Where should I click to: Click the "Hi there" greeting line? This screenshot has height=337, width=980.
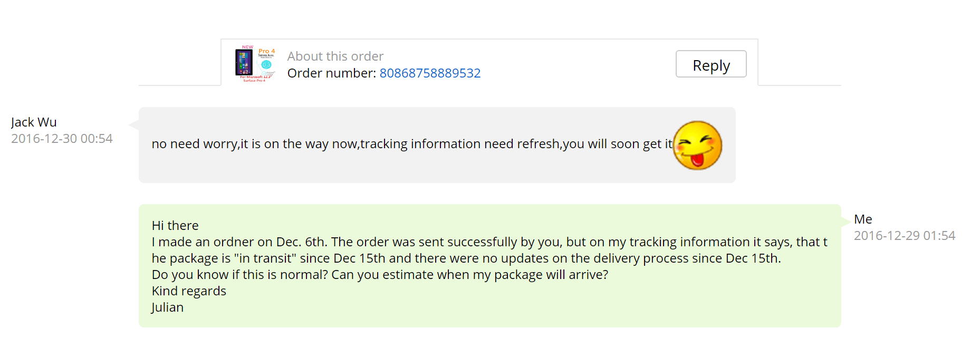coord(175,226)
